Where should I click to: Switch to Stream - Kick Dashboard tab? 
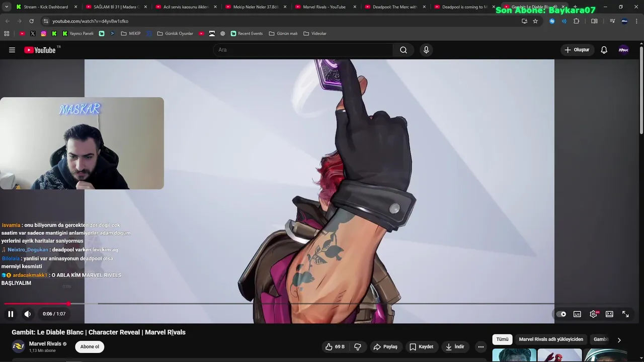45,7
